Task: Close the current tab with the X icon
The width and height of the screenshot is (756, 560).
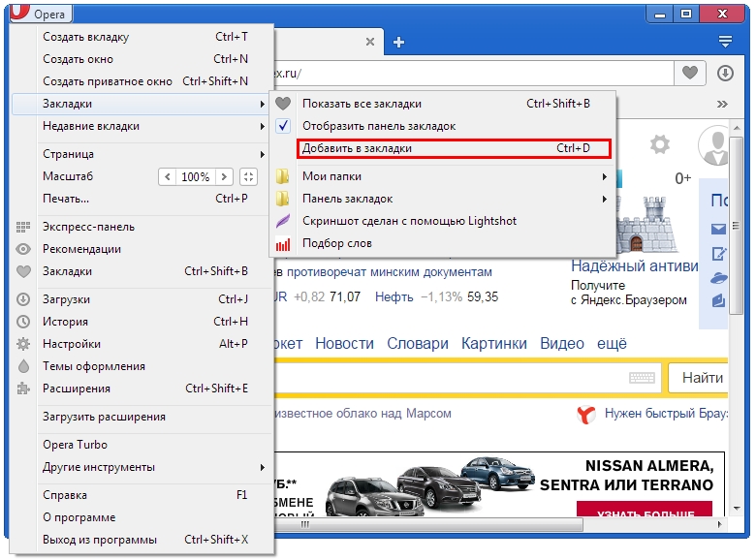Action: coord(370,42)
